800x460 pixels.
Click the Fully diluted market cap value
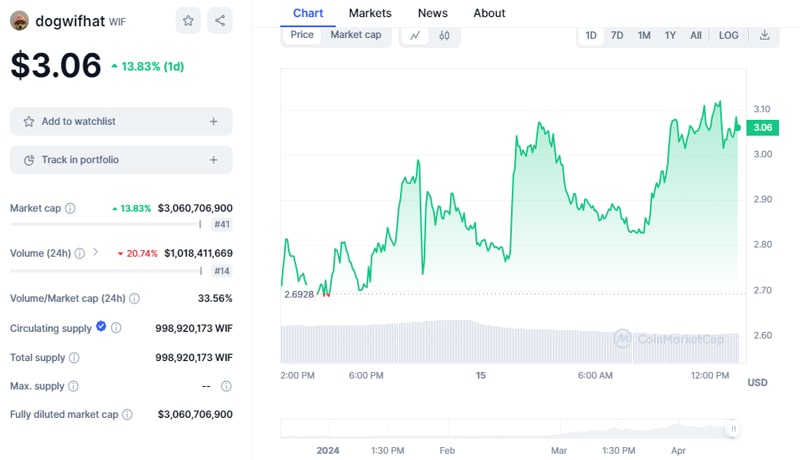tap(195, 415)
